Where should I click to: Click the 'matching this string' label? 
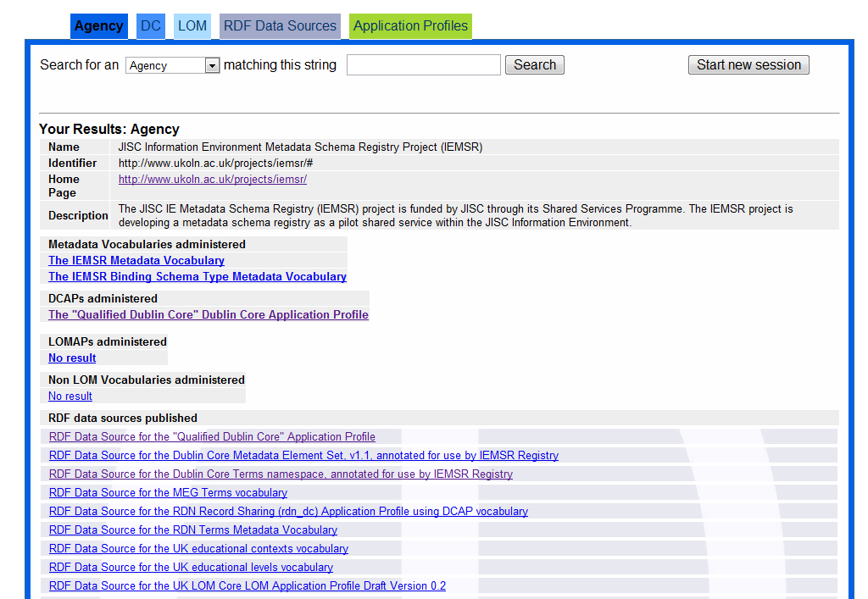coord(280,64)
